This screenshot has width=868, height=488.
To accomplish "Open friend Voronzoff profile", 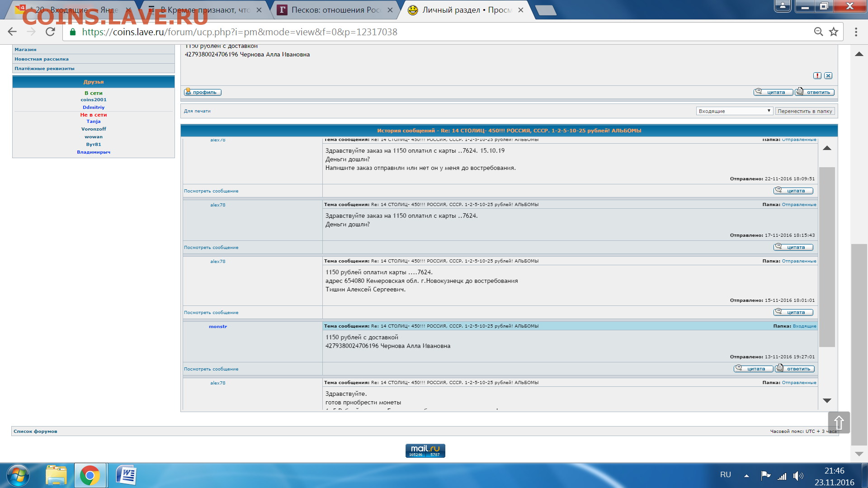I will (x=94, y=129).
